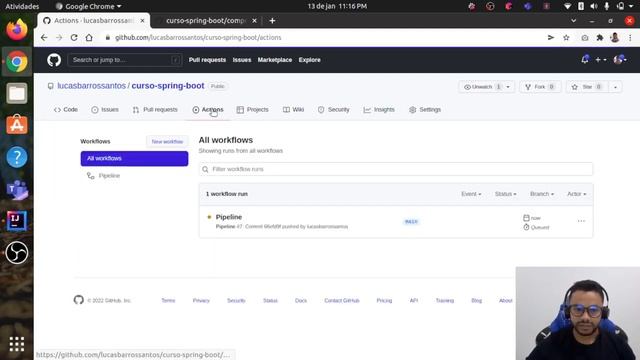640x360 pixels.
Task: Open the Status filter dropdown
Action: click(505, 194)
